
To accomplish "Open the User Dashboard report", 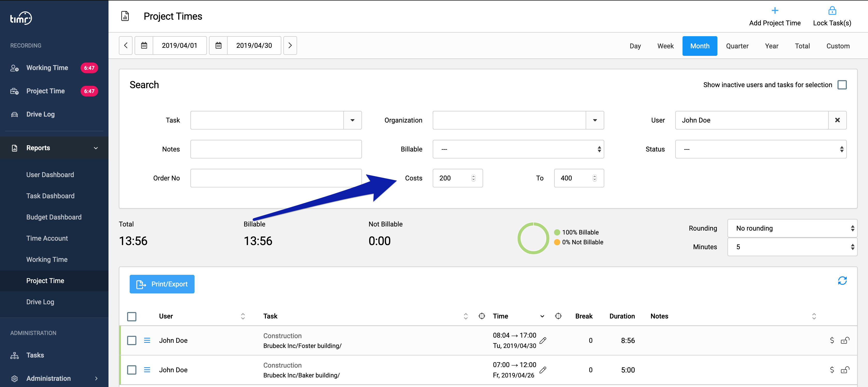I will pyautogui.click(x=50, y=174).
